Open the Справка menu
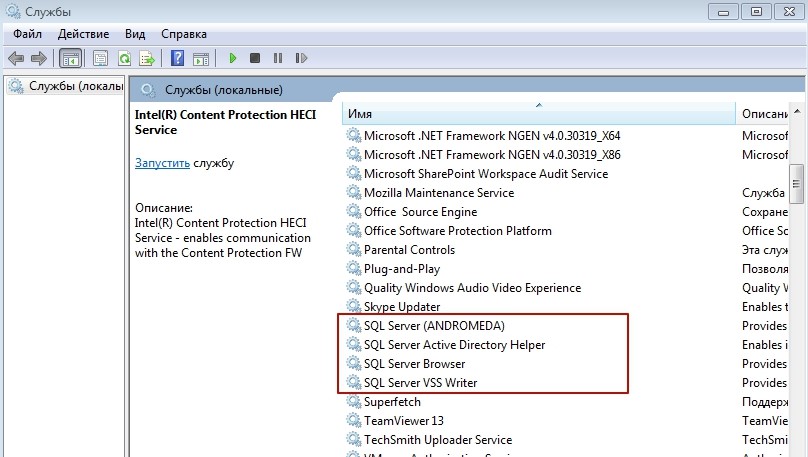808x457 pixels. point(184,34)
